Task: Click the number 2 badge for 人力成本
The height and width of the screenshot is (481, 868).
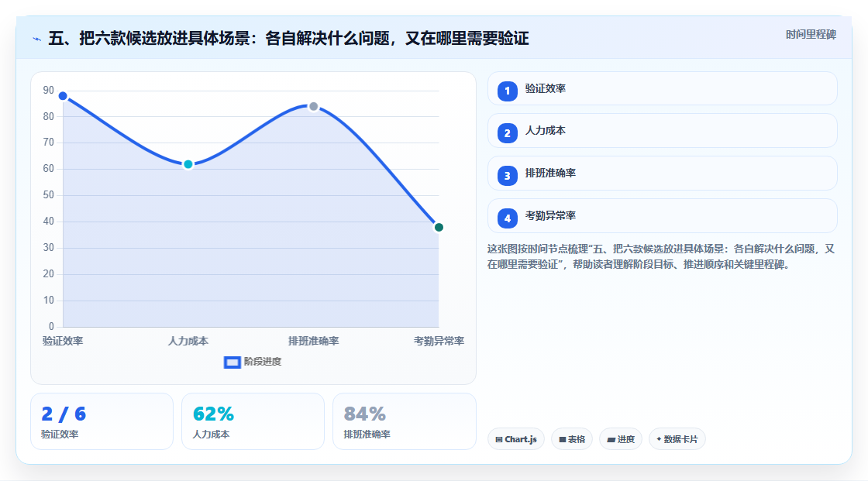Action: pos(507,133)
